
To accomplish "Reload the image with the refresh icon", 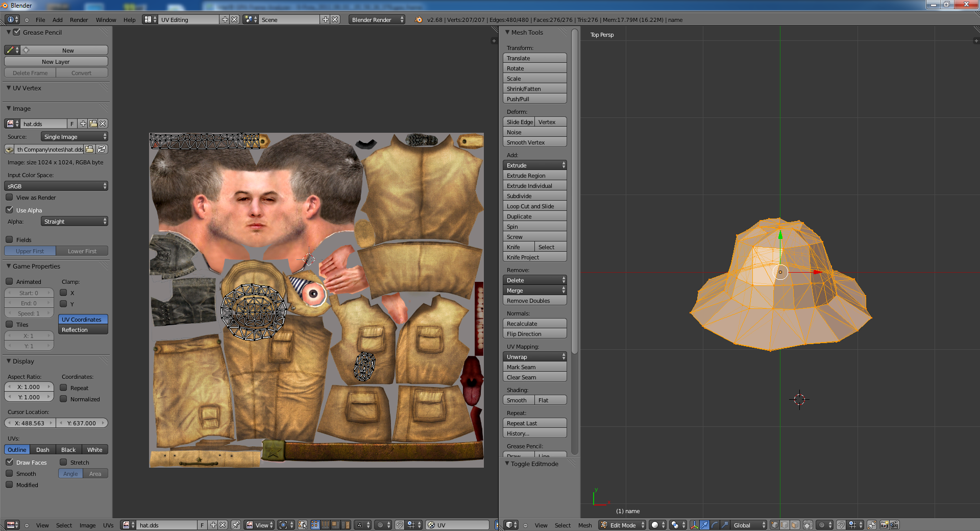I will pos(102,149).
